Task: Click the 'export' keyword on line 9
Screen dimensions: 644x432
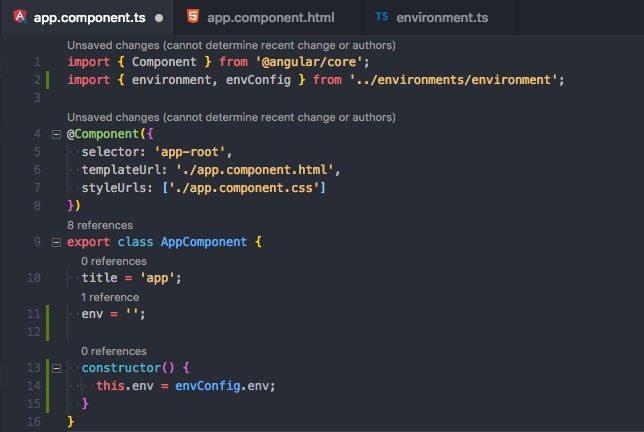Action: pyautogui.click(x=88, y=242)
